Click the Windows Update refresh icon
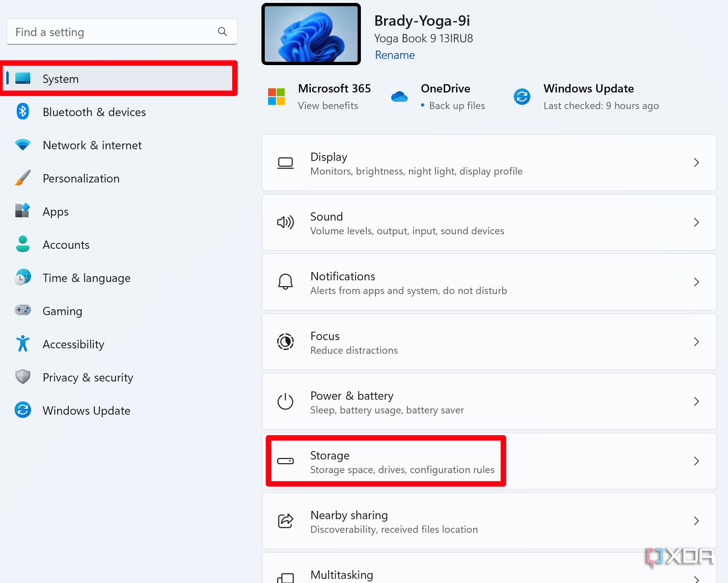This screenshot has height=583, width=728. 522,96
